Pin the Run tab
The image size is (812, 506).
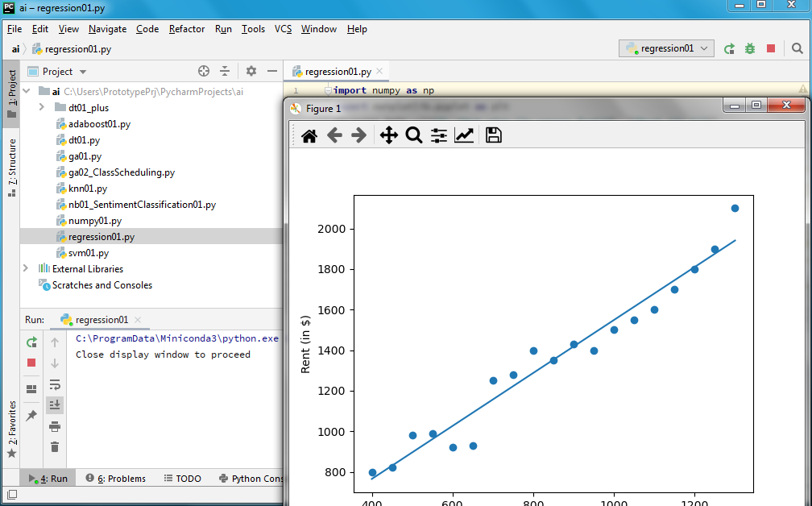click(x=31, y=417)
